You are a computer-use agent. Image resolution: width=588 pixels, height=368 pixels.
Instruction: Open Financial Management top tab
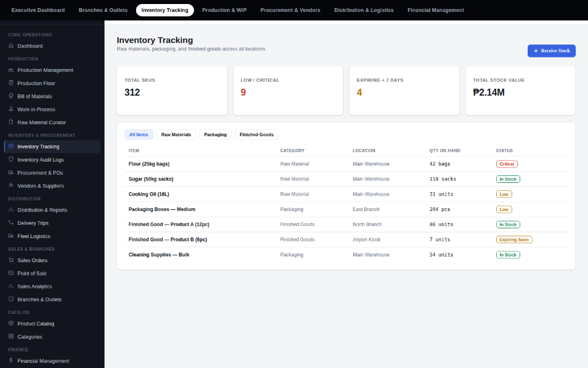pos(436,10)
